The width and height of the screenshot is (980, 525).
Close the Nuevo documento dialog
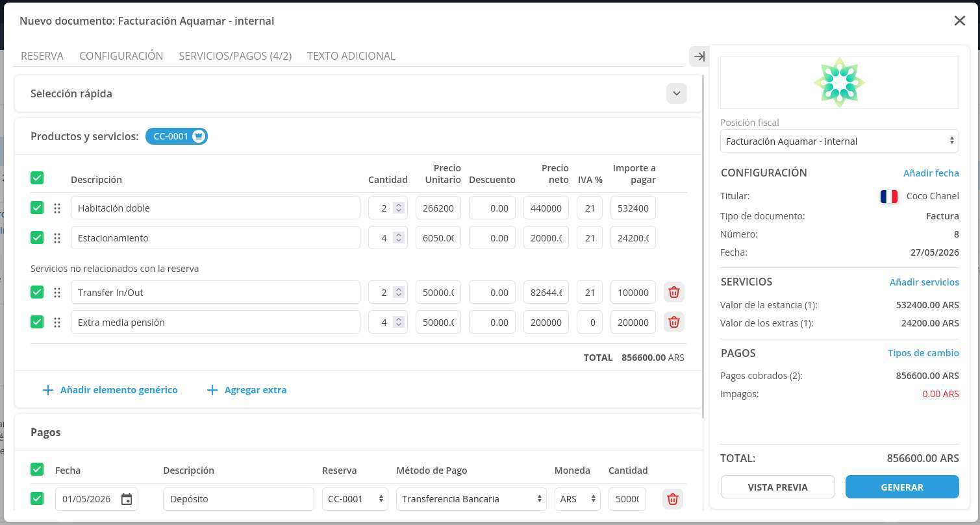tap(959, 21)
